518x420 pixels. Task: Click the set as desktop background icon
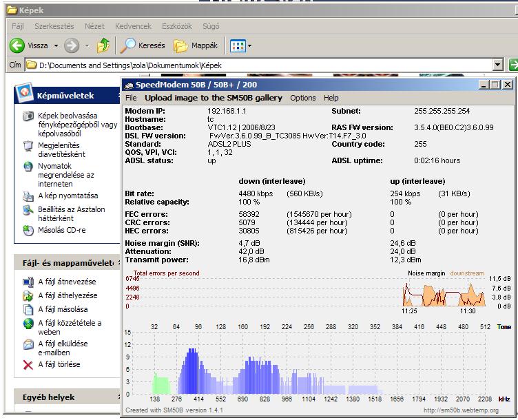tap(28, 210)
